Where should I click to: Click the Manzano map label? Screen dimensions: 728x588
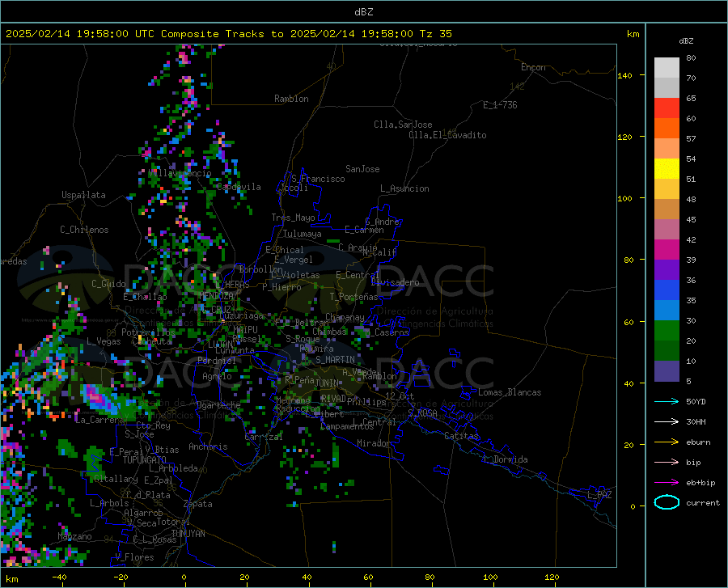click(74, 536)
